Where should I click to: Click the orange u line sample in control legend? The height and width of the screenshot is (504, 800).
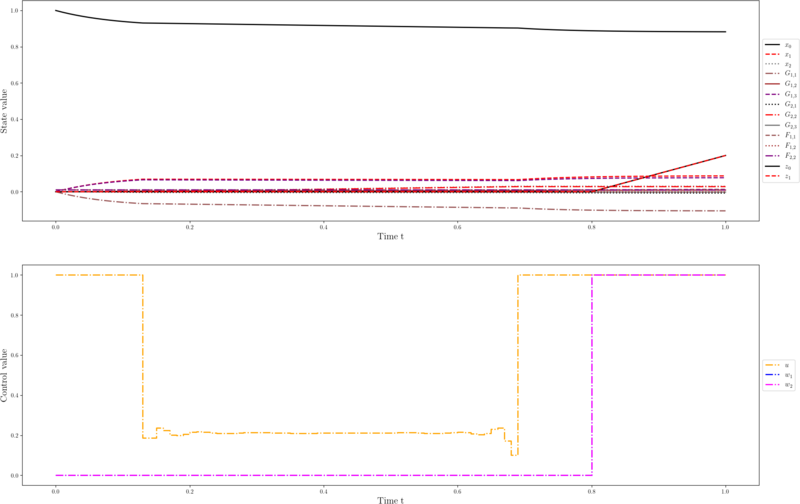click(x=772, y=365)
